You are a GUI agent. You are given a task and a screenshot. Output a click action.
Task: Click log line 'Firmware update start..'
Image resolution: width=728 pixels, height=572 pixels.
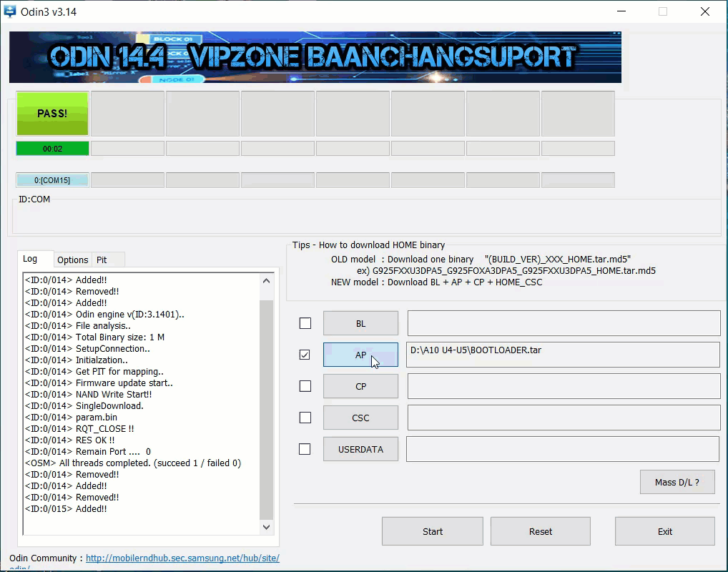pyautogui.click(x=99, y=383)
